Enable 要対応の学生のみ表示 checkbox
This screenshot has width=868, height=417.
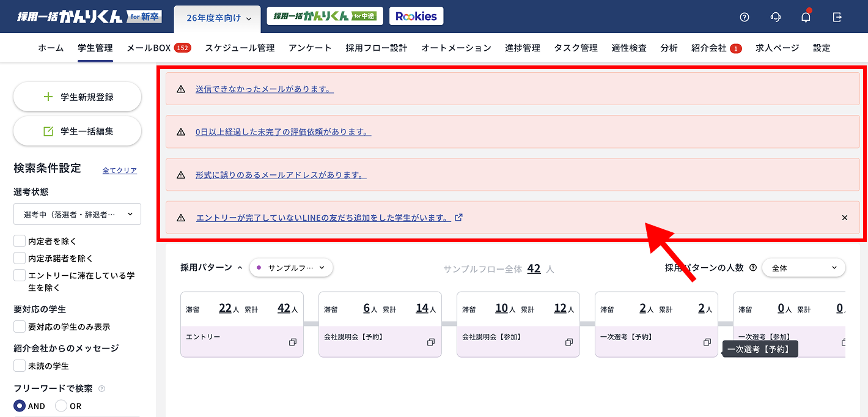pyautogui.click(x=20, y=327)
